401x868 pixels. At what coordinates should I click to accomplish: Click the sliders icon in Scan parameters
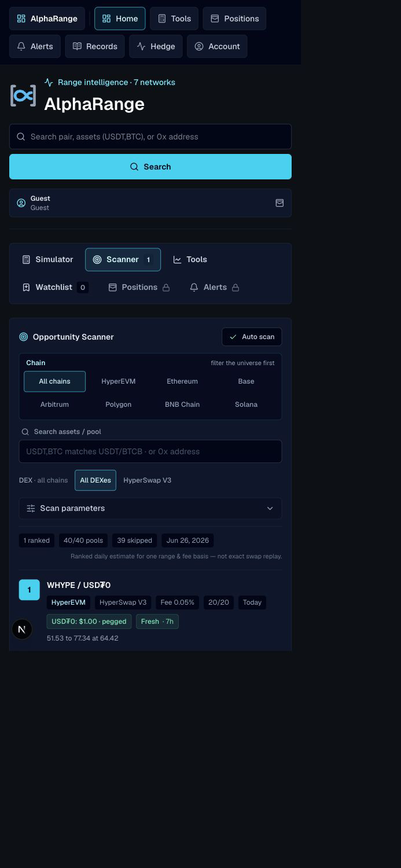coord(31,508)
